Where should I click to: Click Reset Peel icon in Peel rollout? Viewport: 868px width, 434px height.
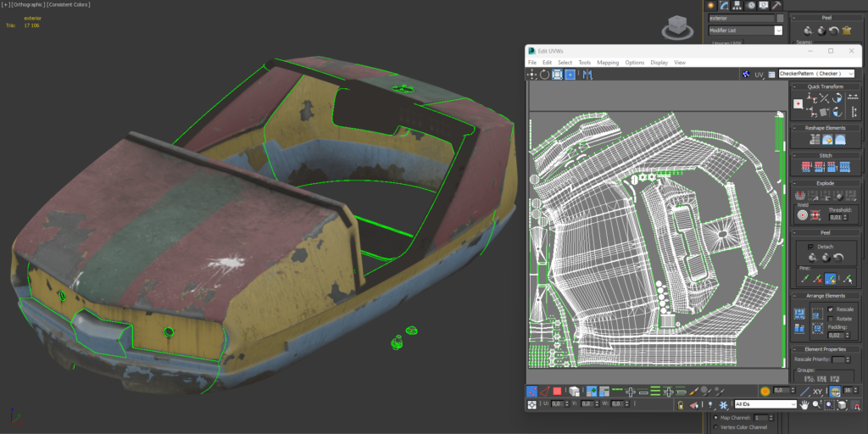point(838,257)
